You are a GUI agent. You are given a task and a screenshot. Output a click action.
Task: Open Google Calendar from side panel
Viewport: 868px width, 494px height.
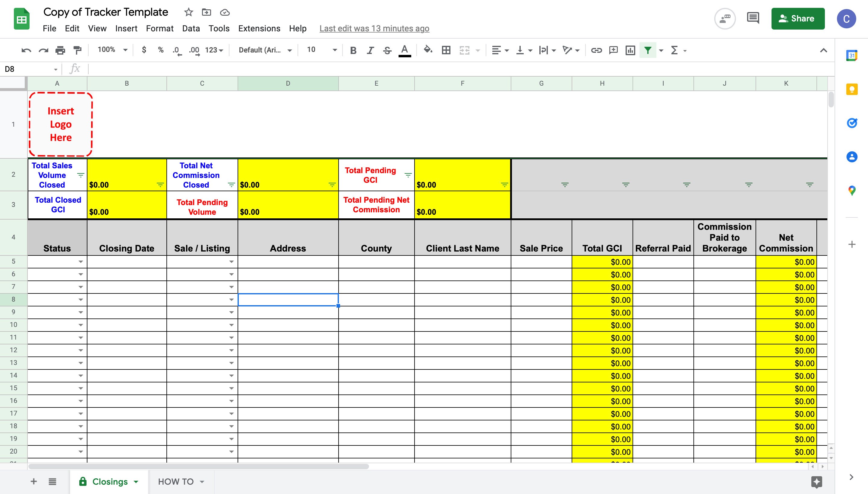[x=852, y=55]
